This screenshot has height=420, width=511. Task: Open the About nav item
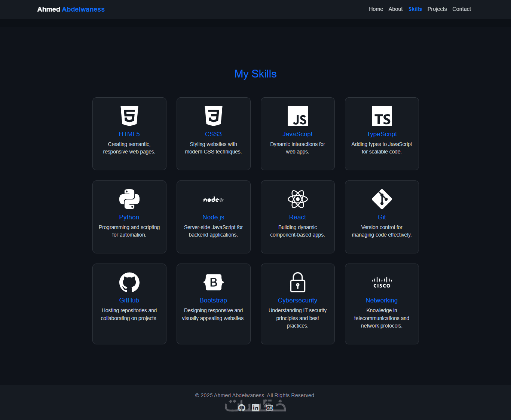395,9
